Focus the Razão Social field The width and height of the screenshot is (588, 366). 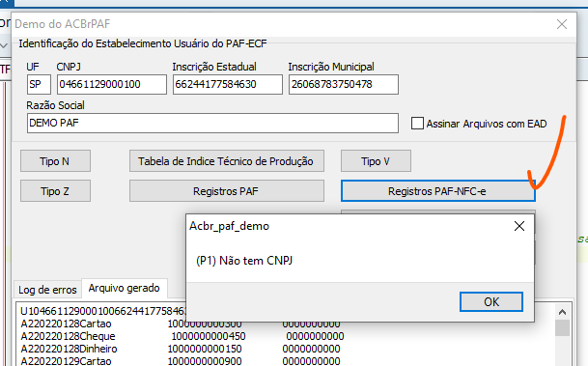click(212, 123)
